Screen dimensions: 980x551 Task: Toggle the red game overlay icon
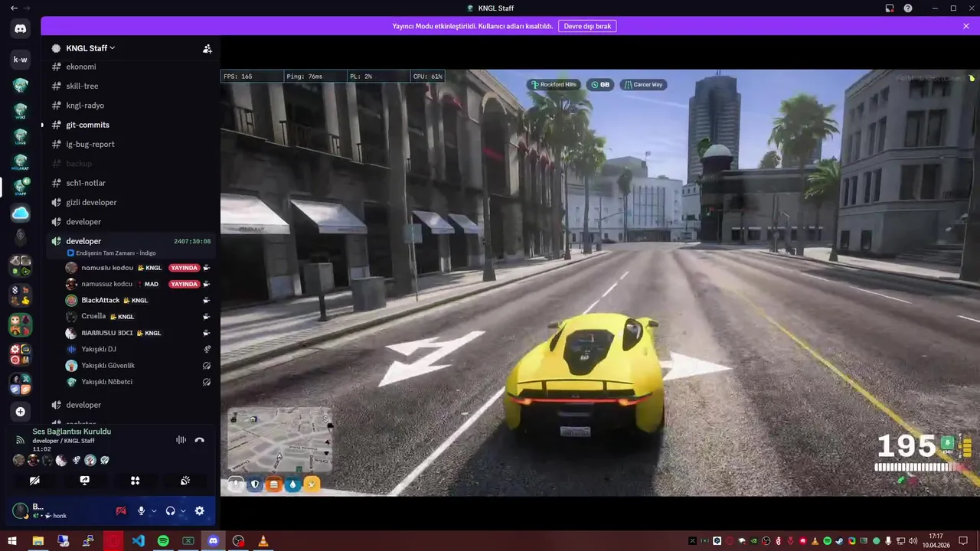click(121, 510)
